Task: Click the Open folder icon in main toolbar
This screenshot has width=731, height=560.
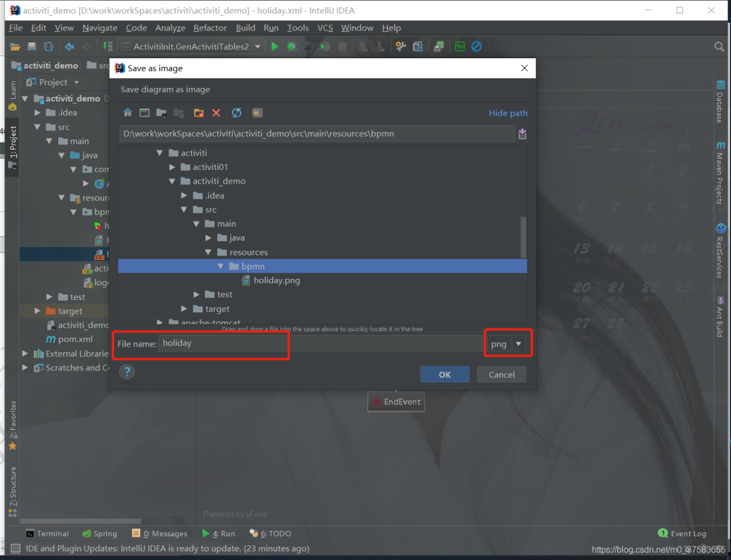Action: [15, 47]
